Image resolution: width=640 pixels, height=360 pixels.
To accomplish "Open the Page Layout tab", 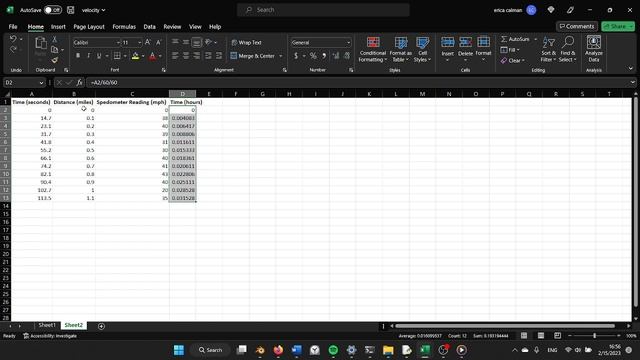I will tap(89, 27).
